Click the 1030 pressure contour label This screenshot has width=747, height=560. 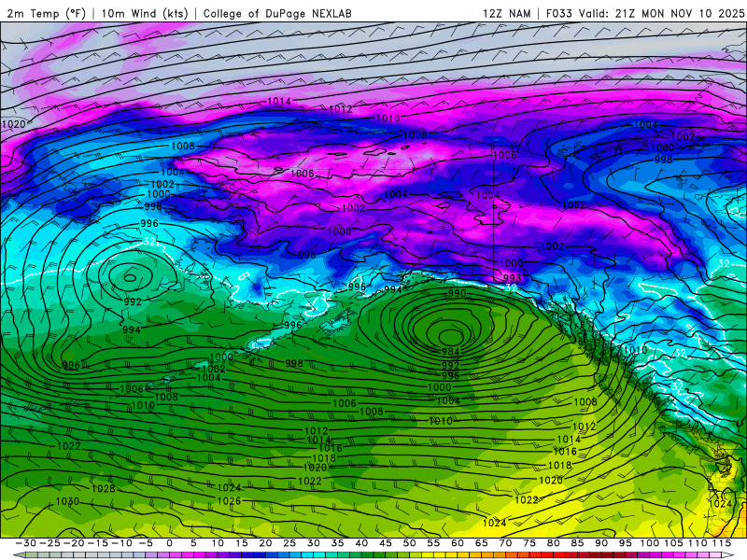[67, 501]
